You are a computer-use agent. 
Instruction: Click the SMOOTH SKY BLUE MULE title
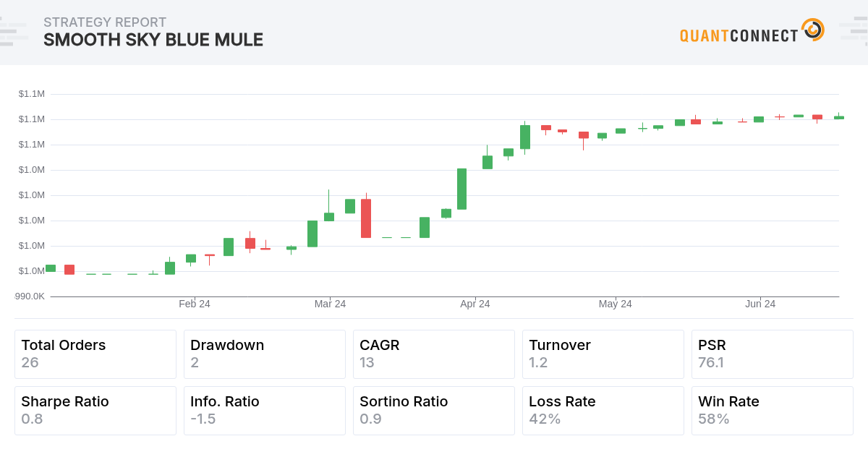pos(153,40)
